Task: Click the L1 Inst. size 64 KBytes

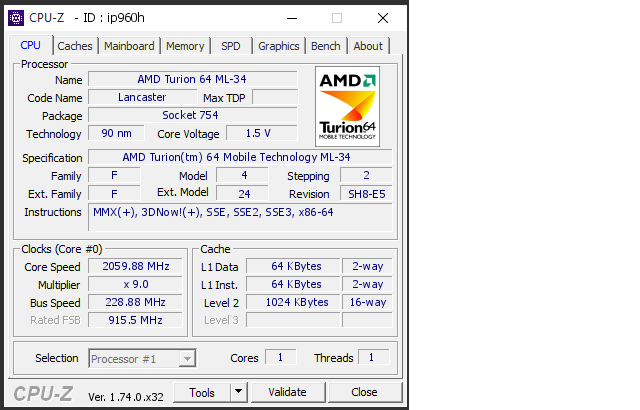Action: 293,284
